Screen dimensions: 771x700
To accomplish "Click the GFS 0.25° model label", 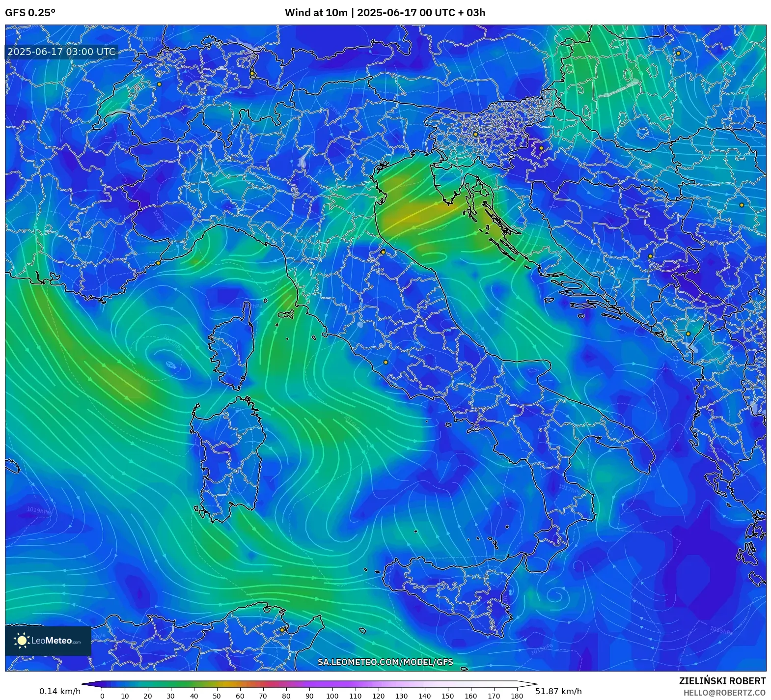I will tap(30, 13).
